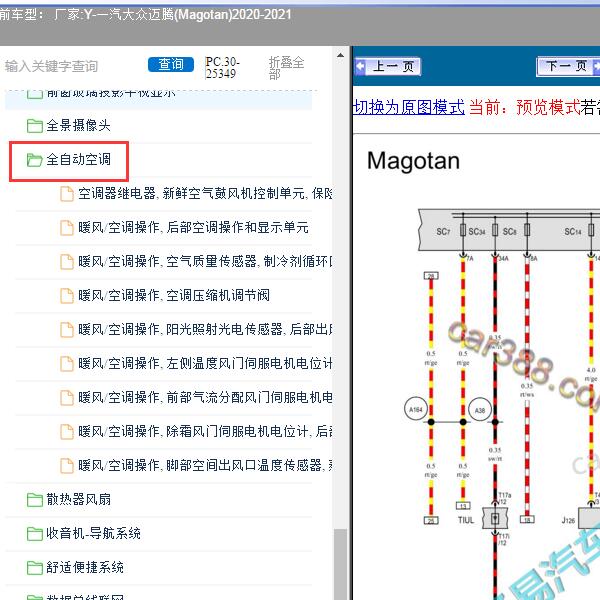The width and height of the screenshot is (600, 600).
Task: Click the open folder icon of 全自动空调
Action: [x=34, y=160]
